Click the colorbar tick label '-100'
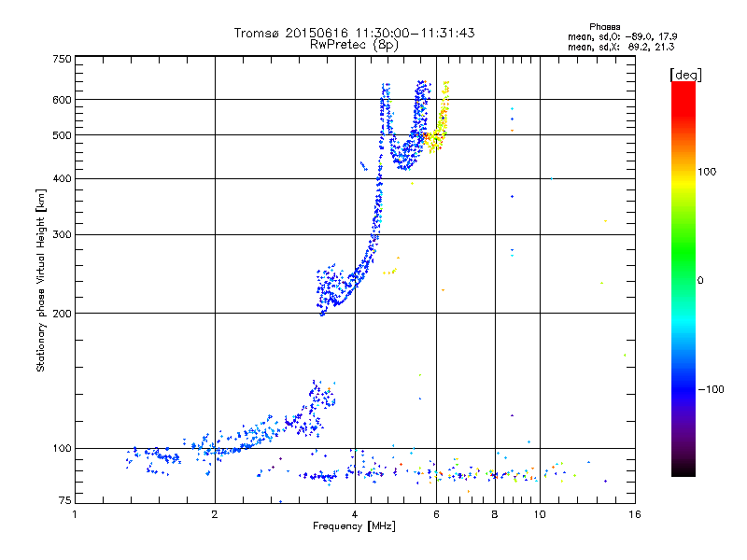 click(711, 389)
